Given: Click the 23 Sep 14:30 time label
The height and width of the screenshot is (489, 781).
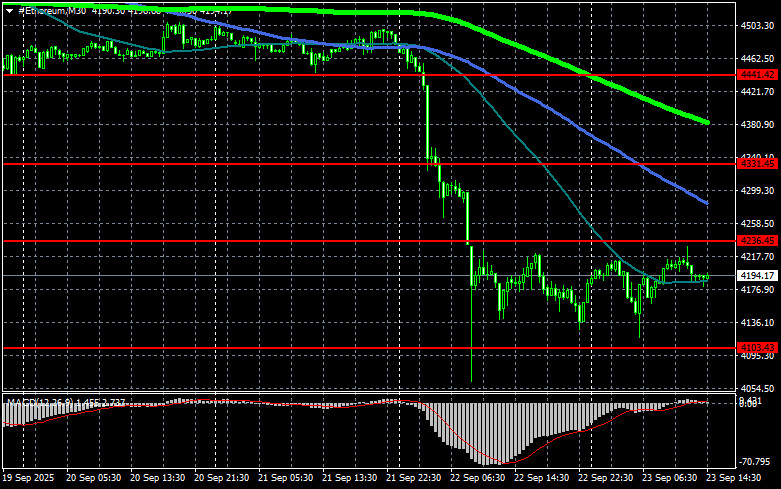Looking at the screenshot, I should point(734,478).
